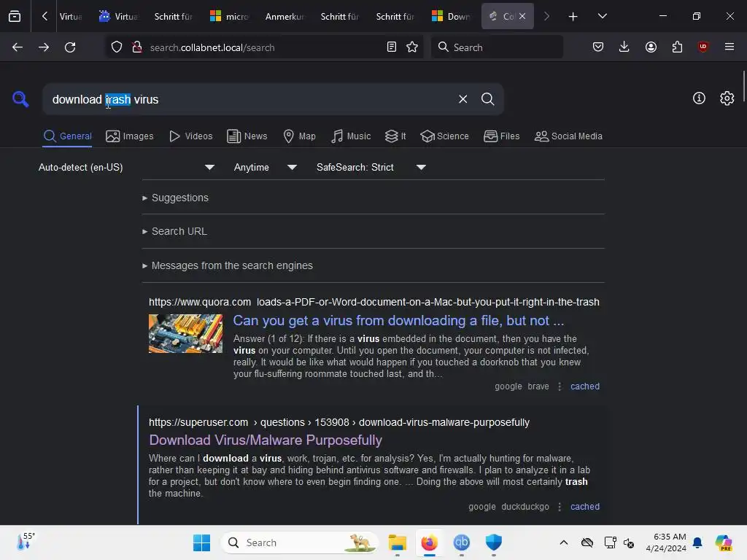Open the extensions puzzle icon
This screenshot has width=747, height=560.
[677, 47]
